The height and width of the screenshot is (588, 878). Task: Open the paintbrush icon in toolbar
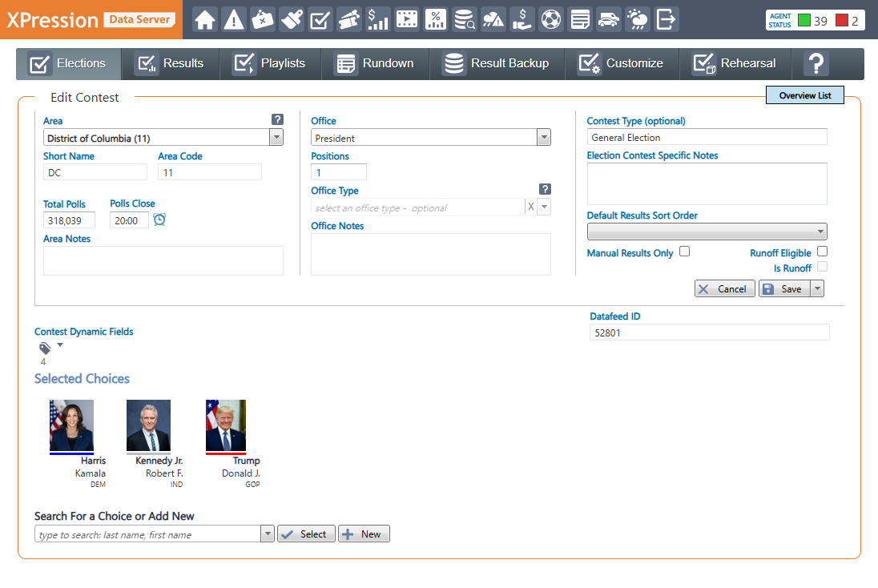(292, 19)
